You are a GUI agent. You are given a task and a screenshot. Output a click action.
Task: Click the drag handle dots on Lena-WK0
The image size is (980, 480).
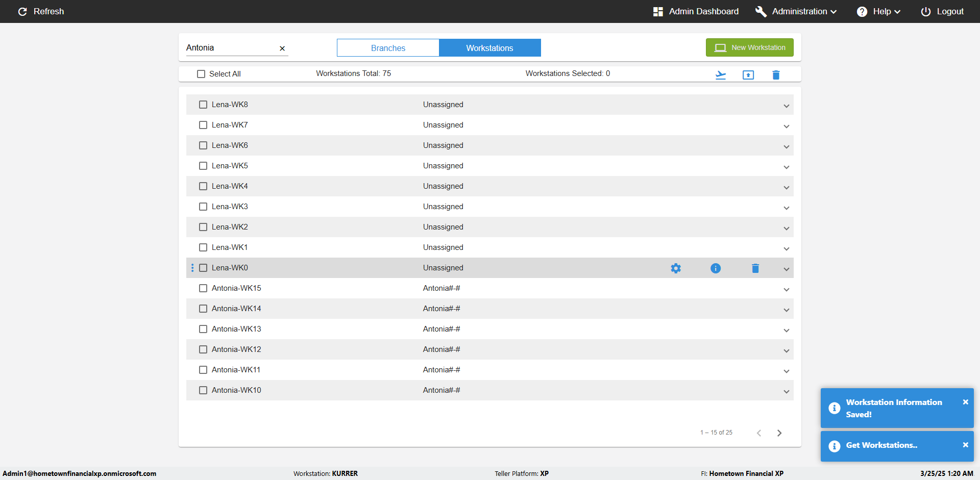point(192,268)
